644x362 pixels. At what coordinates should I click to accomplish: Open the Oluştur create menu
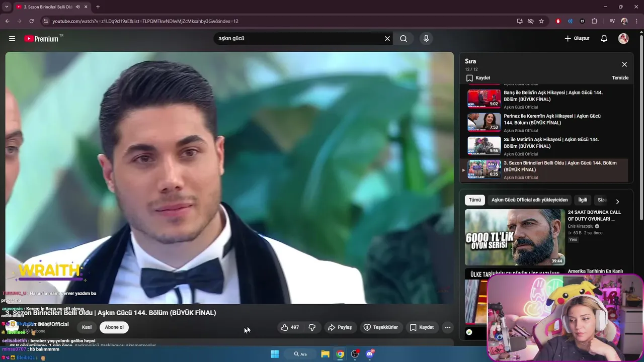tap(577, 39)
